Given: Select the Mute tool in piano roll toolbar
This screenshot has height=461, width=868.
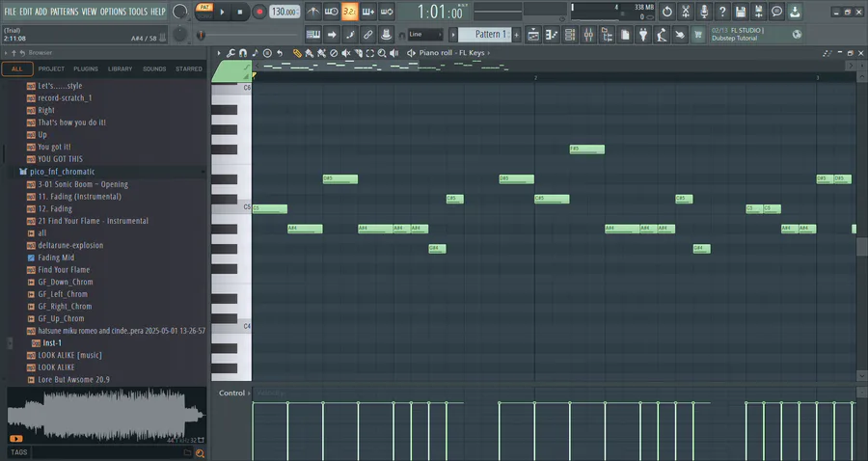Looking at the screenshot, I should pos(346,53).
